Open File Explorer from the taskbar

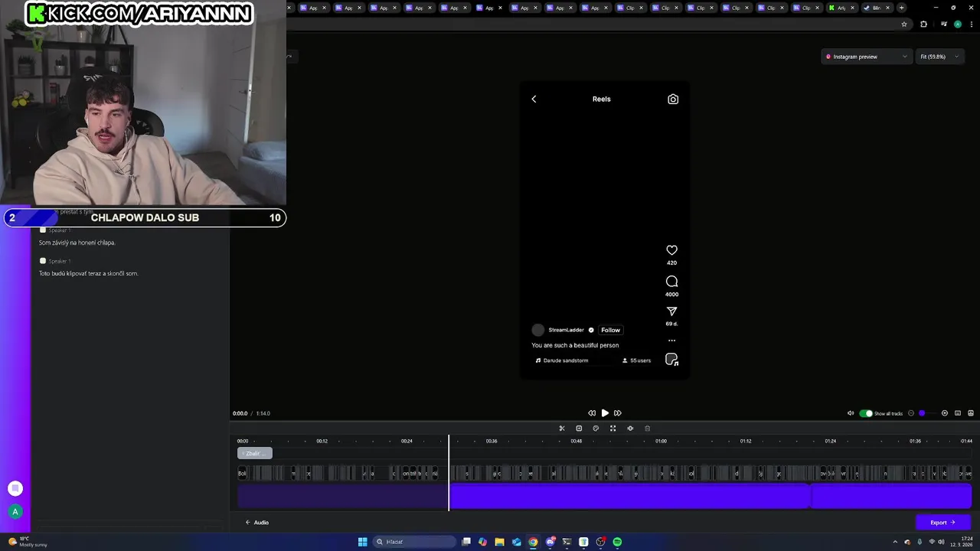coord(499,542)
